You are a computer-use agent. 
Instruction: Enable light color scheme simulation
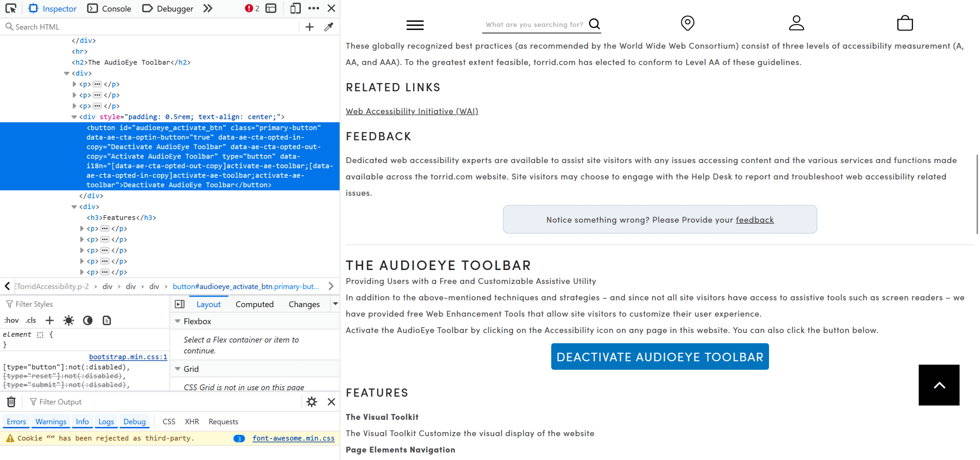tap(68, 320)
